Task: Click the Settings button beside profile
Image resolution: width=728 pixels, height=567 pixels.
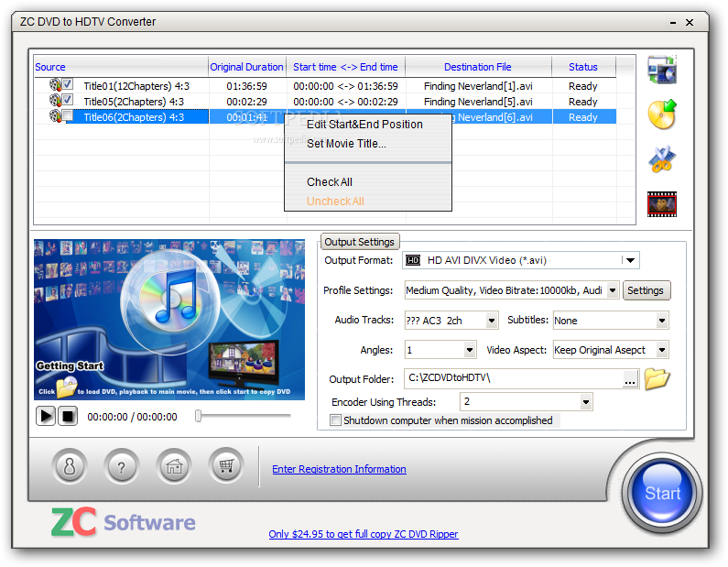Action: [646, 290]
